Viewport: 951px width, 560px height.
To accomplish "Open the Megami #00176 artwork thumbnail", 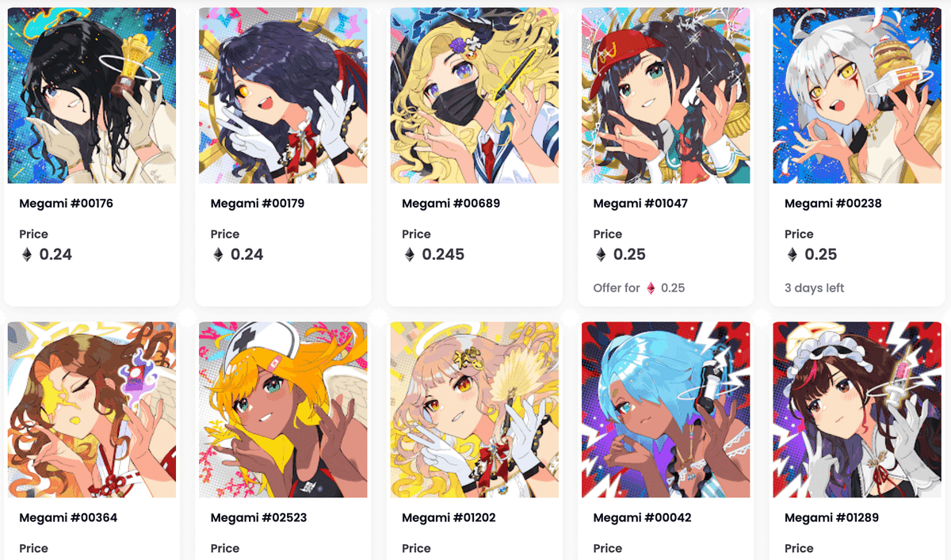I will 92,96.
